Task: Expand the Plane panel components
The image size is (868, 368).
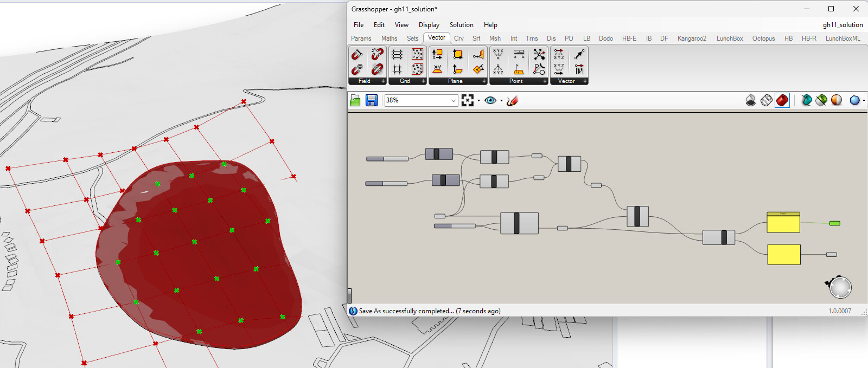Action: [x=484, y=81]
